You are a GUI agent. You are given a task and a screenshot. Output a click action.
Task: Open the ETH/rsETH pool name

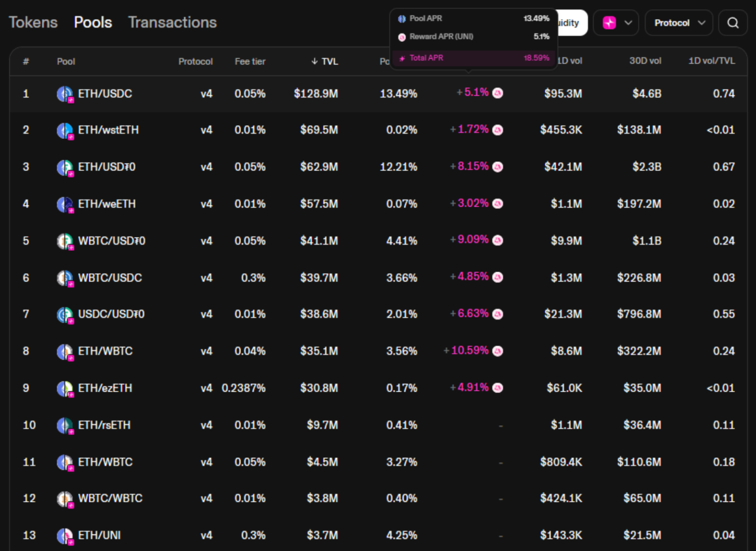(104, 425)
